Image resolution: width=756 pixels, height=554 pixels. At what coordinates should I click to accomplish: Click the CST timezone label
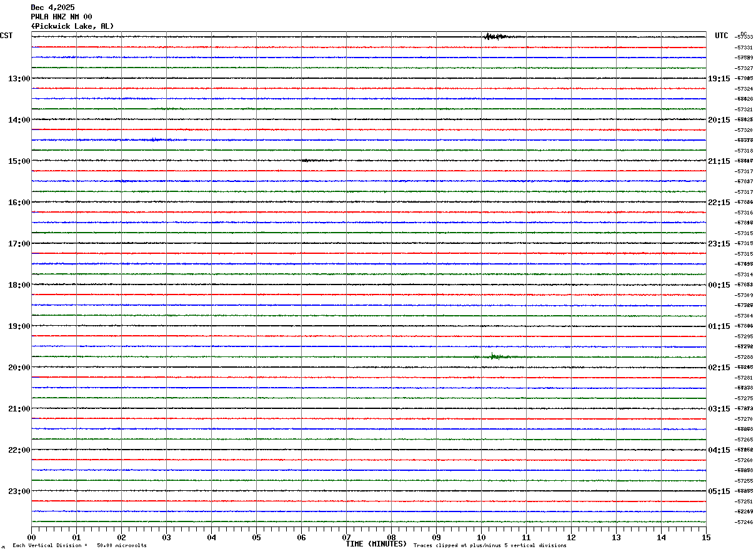coord(6,36)
